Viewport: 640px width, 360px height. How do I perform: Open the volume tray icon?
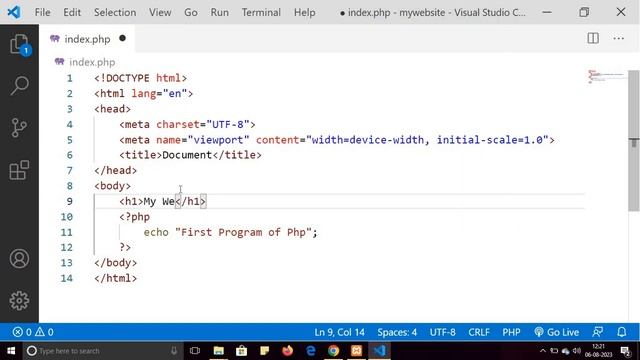[577, 351]
